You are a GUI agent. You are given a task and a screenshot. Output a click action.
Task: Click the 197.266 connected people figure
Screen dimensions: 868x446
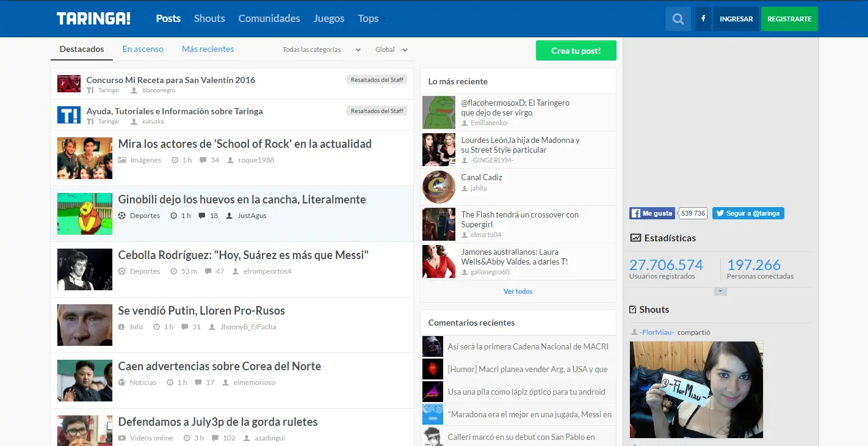(x=754, y=265)
